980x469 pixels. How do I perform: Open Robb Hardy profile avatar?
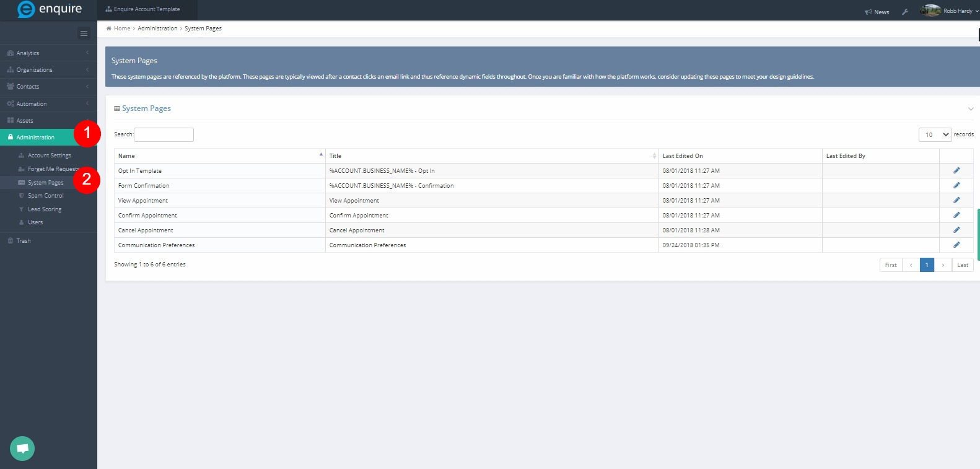click(930, 11)
